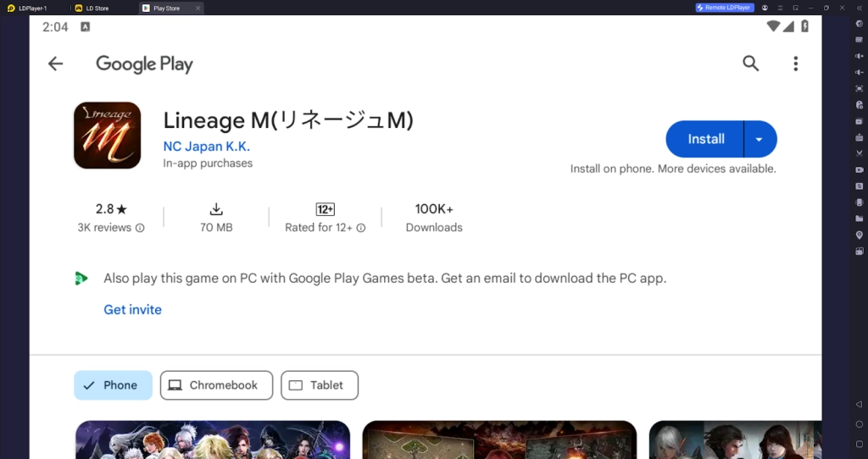Click the 12+ content rating badge

(325, 209)
